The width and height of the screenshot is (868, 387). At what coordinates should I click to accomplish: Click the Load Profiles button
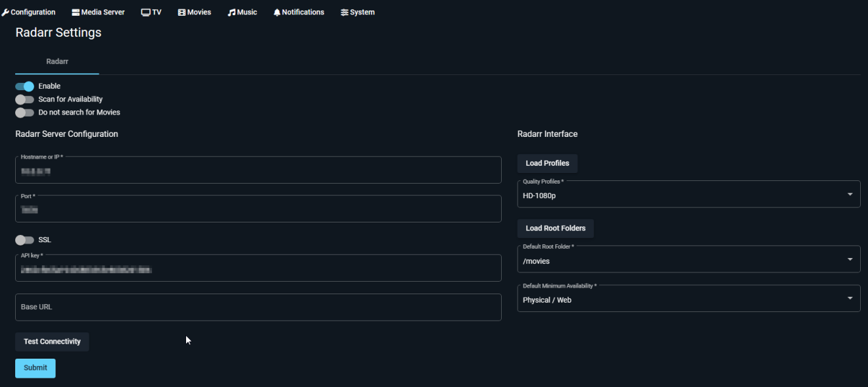coord(546,163)
